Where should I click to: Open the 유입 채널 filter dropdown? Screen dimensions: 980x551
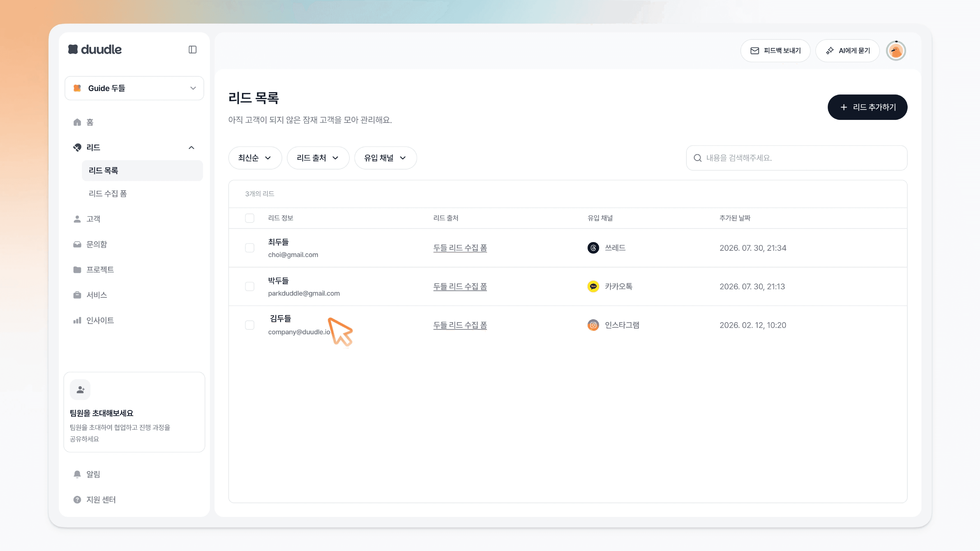click(385, 158)
